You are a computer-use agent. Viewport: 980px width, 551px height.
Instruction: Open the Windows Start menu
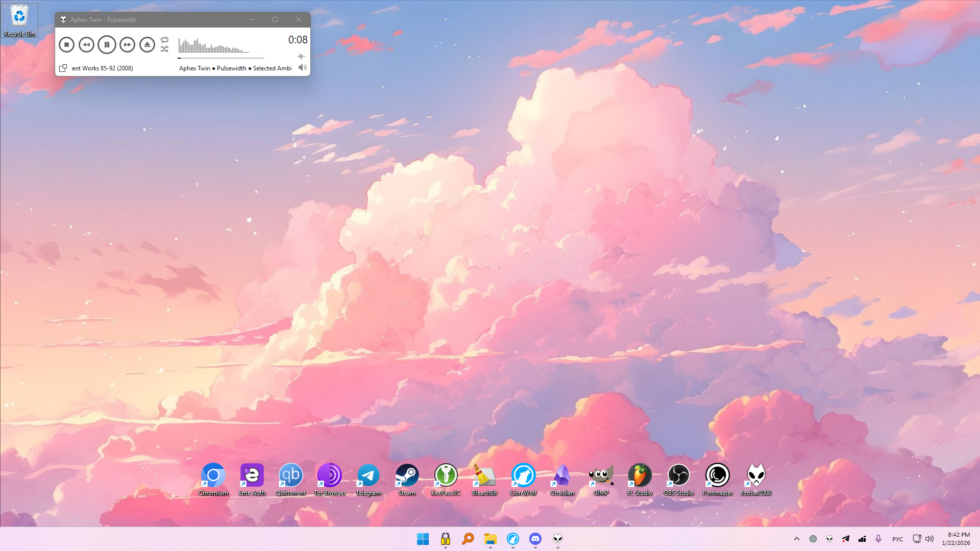pyautogui.click(x=423, y=539)
